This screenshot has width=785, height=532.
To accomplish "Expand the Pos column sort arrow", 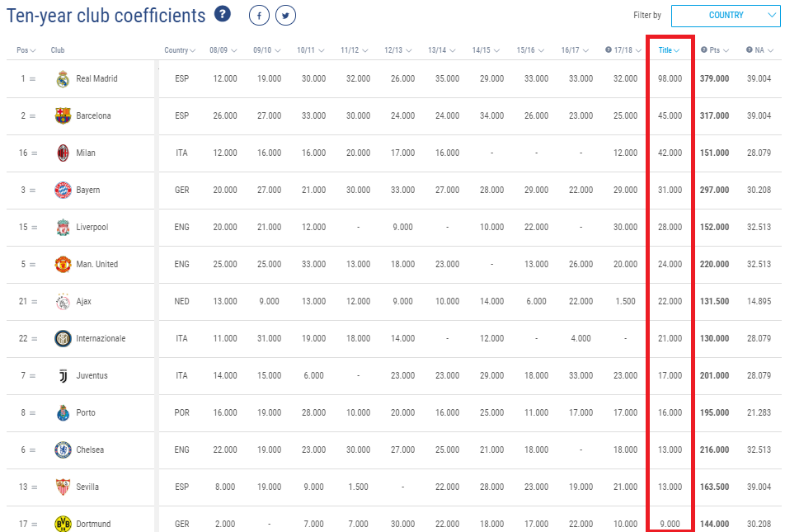I will (x=35, y=50).
